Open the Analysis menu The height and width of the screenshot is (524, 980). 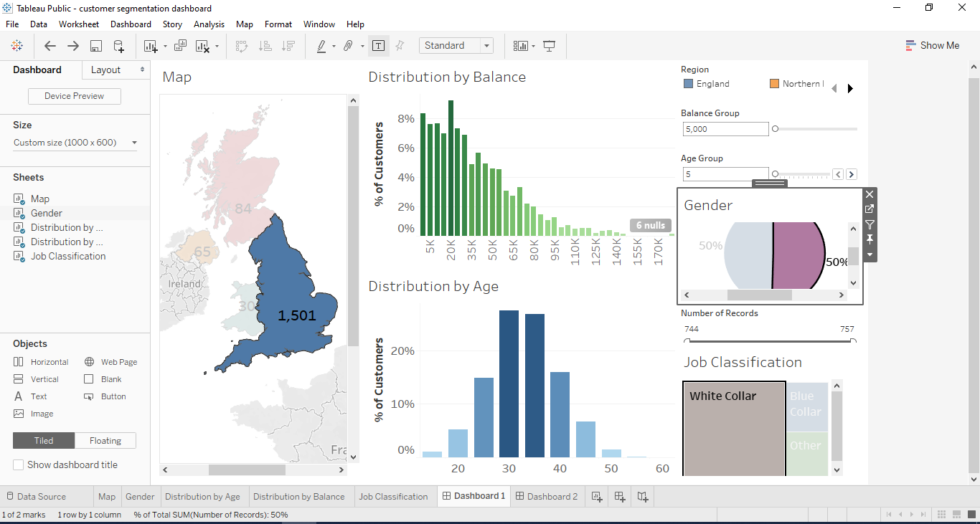[x=209, y=24]
